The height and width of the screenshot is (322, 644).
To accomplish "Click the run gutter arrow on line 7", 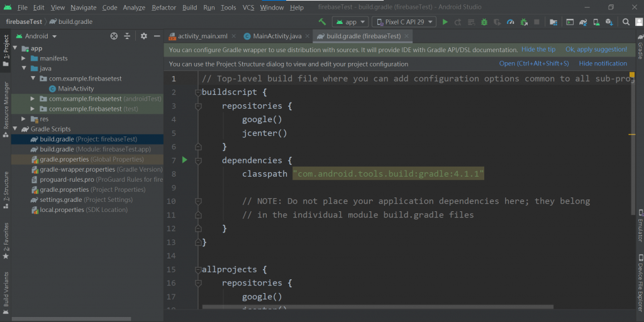I will (x=184, y=160).
